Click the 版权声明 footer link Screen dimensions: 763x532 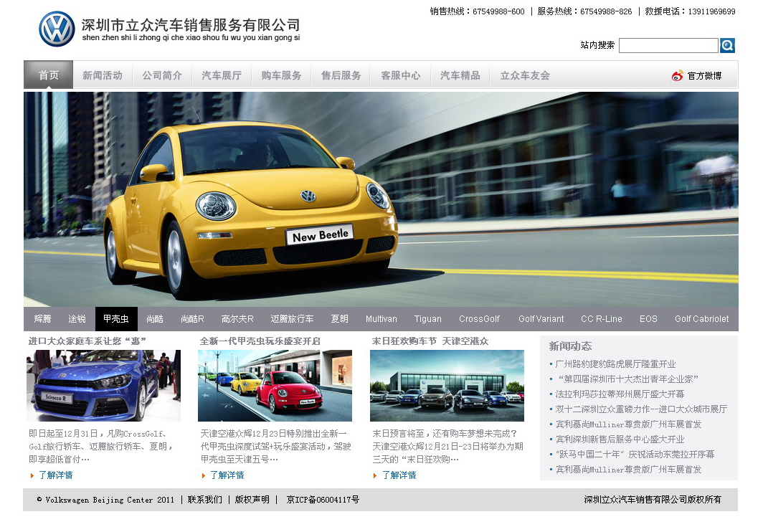point(252,500)
